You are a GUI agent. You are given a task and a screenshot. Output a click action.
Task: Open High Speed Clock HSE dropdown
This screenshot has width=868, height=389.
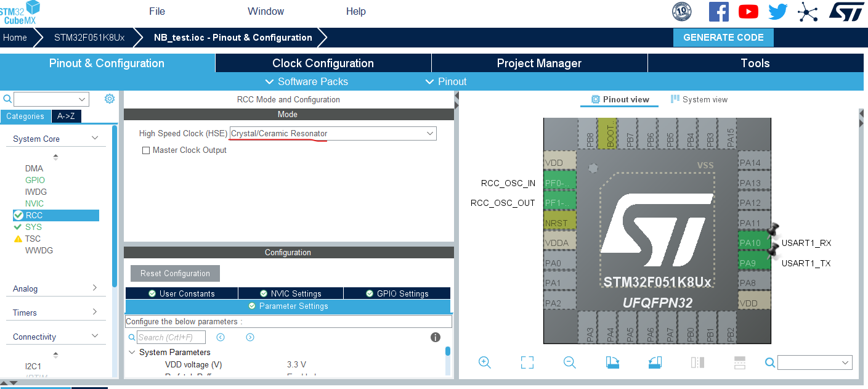333,133
